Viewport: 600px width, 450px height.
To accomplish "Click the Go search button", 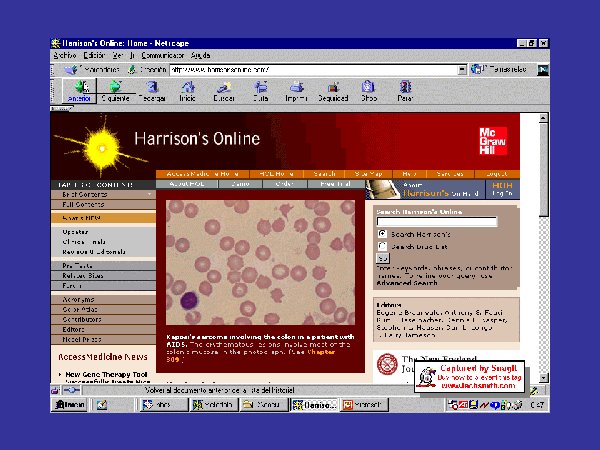I will coord(383,258).
